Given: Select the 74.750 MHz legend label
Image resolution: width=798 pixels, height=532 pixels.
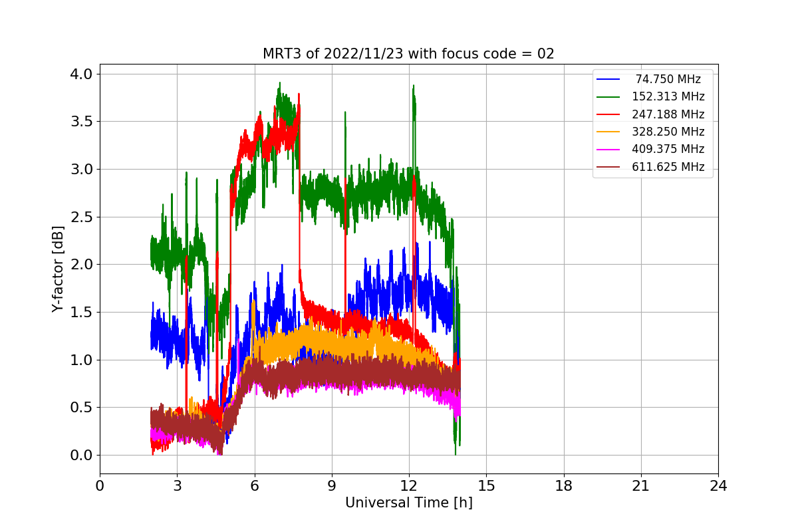Looking at the screenshot, I should (x=668, y=79).
